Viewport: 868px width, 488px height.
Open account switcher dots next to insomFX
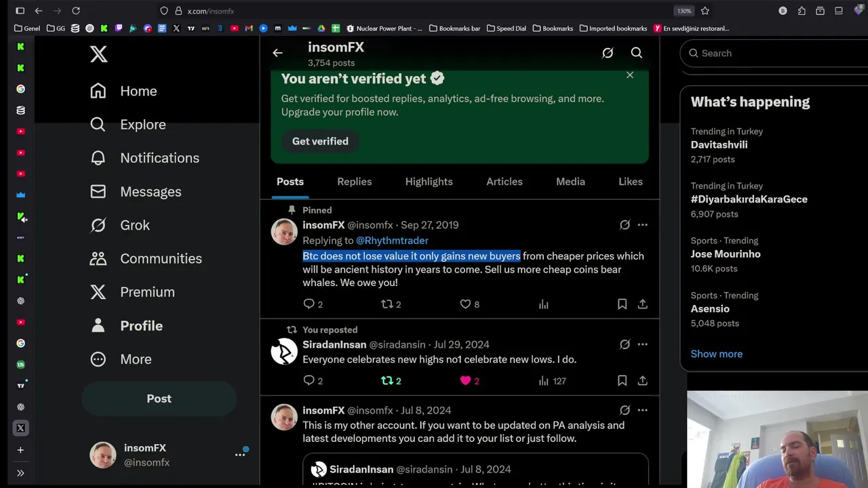(x=240, y=455)
